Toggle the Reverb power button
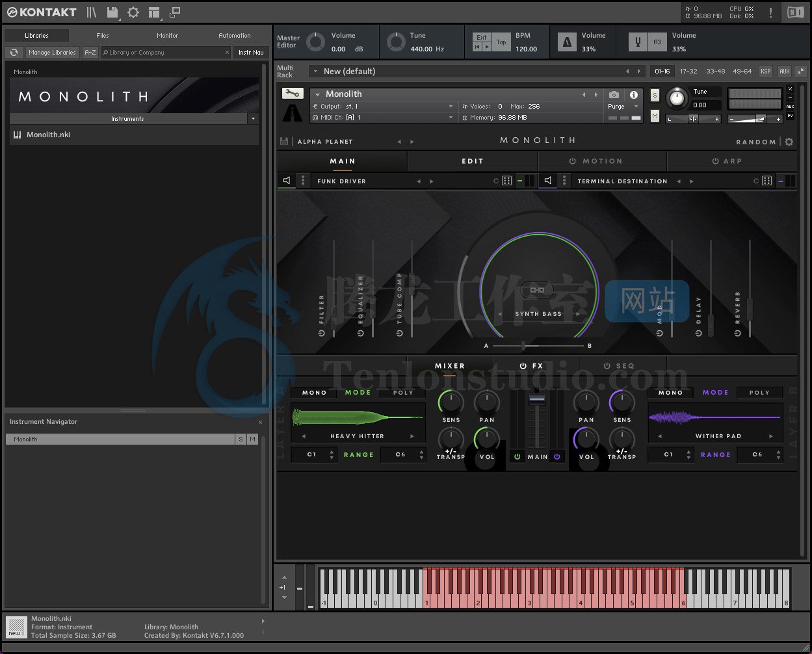812x654 pixels. [738, 333]
